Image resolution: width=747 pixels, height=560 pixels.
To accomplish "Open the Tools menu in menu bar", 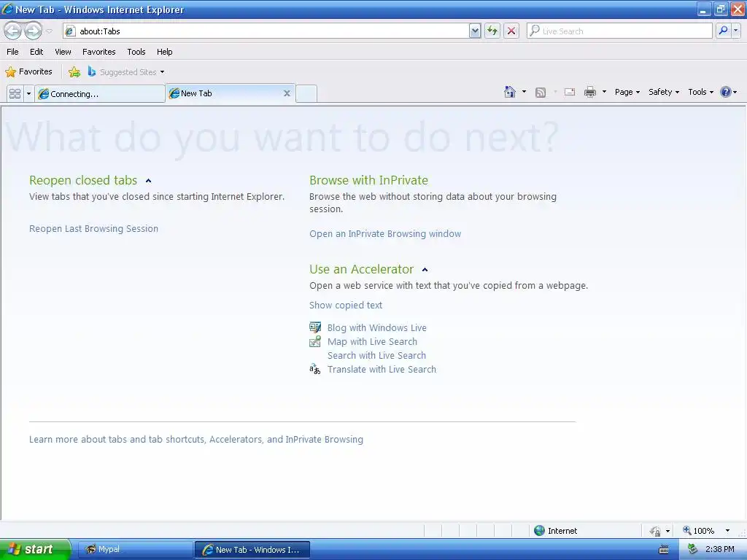I will 136,52.
